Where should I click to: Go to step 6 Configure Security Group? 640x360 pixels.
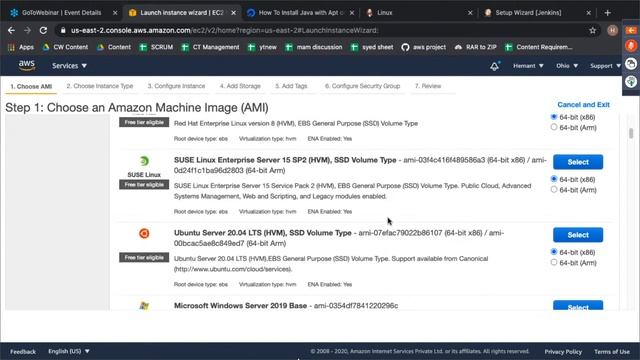(x=362, y=86)
